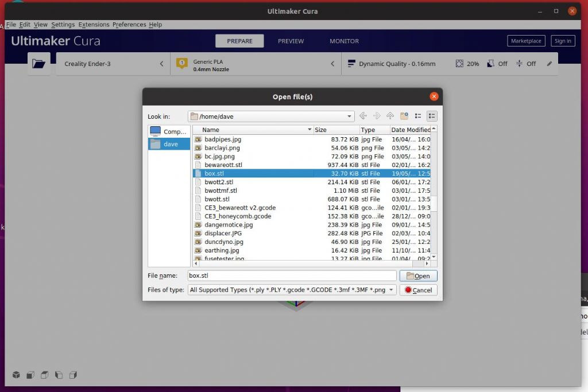Go back in the file dialog
This screenshot has height=392, width=588.
(x=363, y=116)
